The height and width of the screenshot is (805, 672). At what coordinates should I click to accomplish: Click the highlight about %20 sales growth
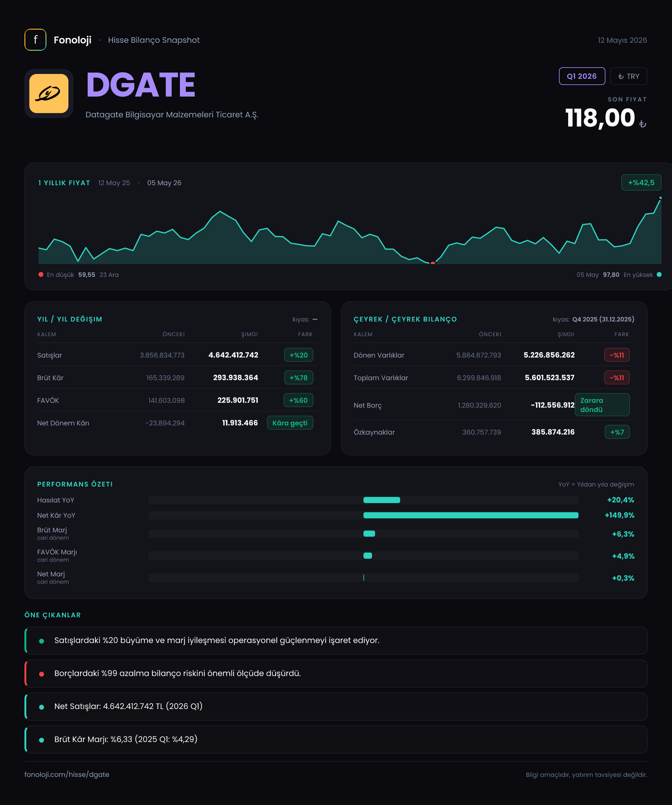pos(336,641)
